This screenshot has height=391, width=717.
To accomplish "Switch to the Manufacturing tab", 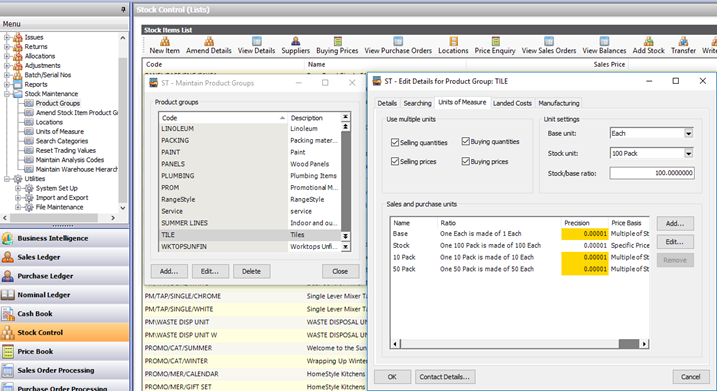I will pos(559,103).
